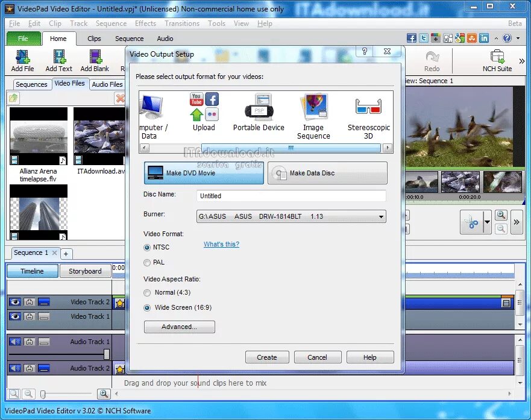531x420 pixels.
Task: Click the split scissors tool icon
Action: click(471, 222)
